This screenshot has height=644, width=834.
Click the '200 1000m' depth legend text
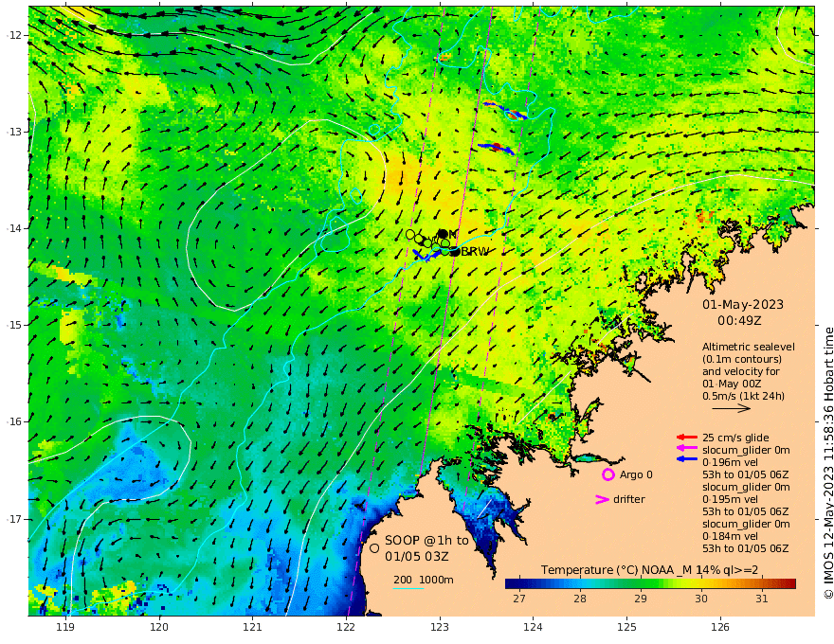[x=424, y=580]
